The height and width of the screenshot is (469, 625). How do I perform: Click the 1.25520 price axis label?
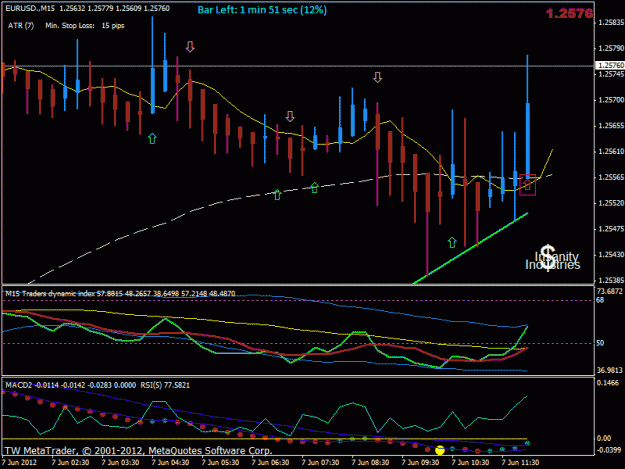click(611, 203)
